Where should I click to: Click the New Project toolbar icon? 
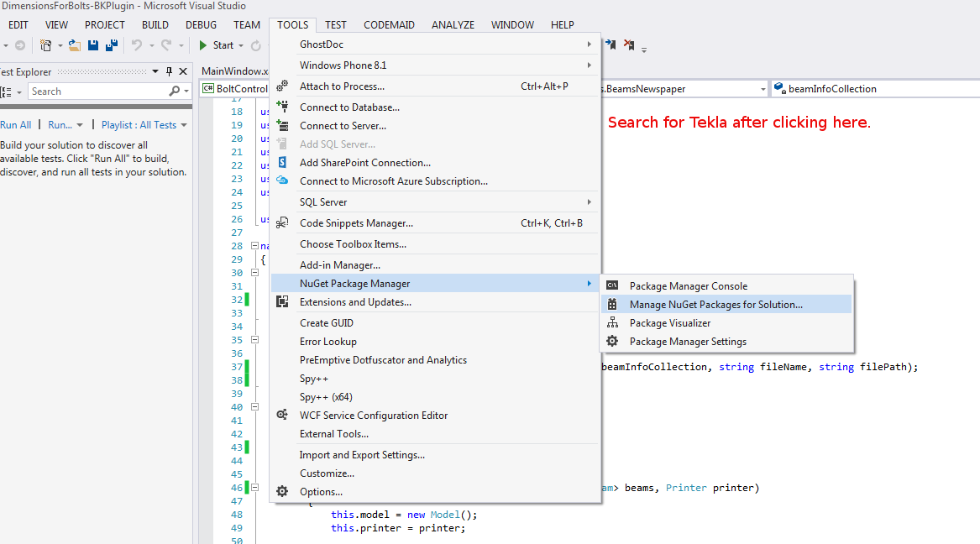(45, 45)
